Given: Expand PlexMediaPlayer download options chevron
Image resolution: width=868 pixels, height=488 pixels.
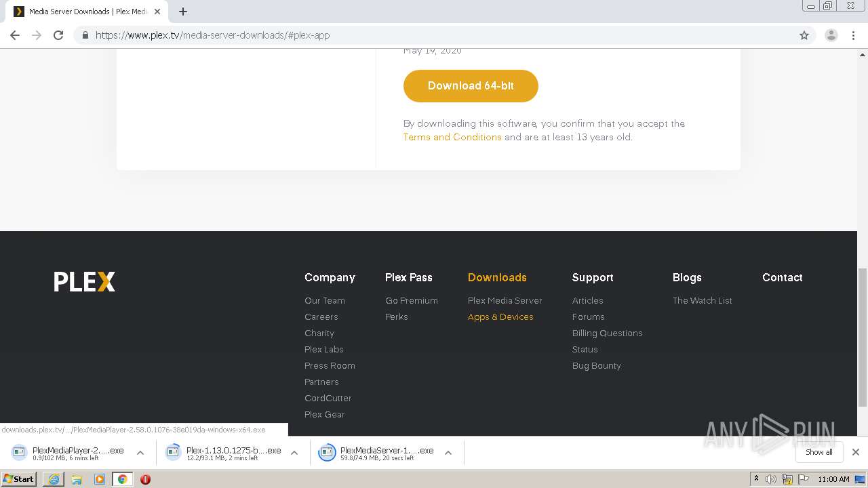Looking at the screenshot, I should (140, 453).
